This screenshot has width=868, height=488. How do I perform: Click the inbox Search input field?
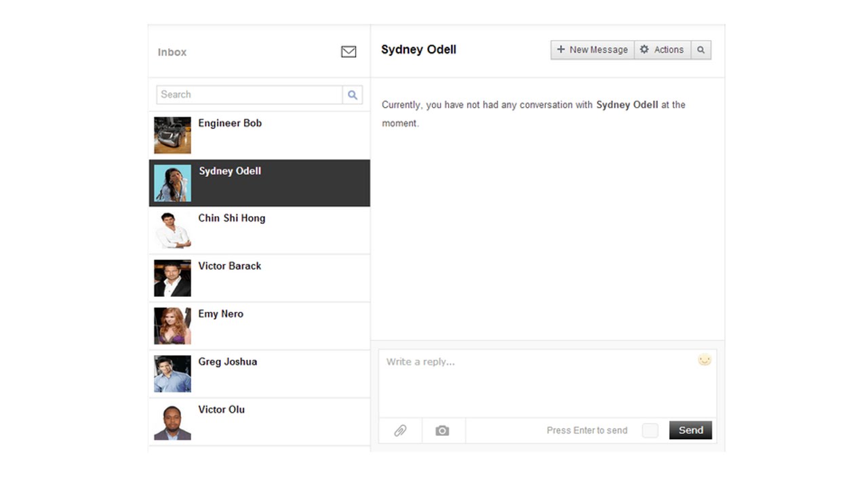249,95
